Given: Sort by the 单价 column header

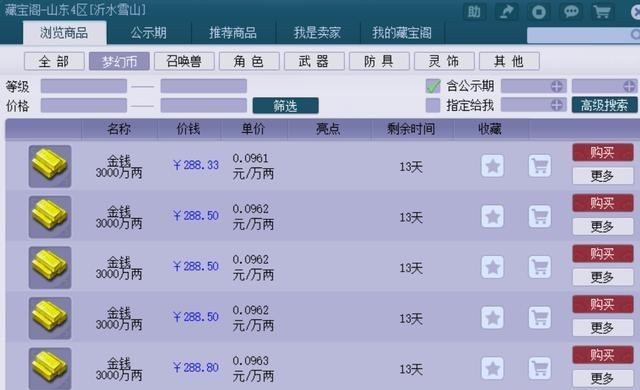Looking at the screenshot, I should coord(253,129).
